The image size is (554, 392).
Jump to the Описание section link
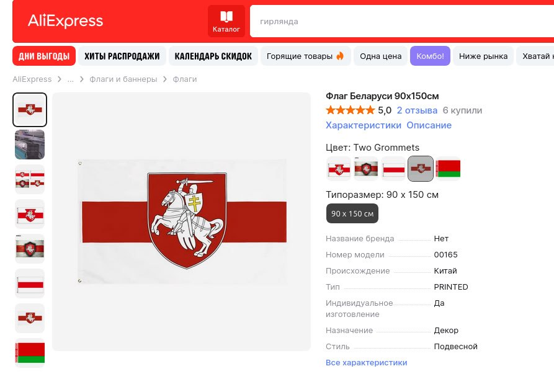tap(429, 125)
